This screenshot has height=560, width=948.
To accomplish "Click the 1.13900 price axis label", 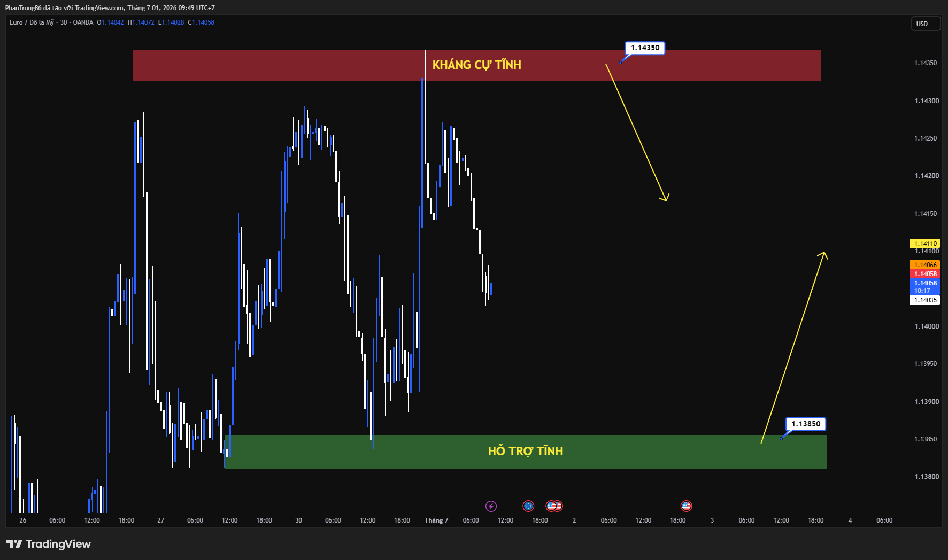I will click(926, 401).
